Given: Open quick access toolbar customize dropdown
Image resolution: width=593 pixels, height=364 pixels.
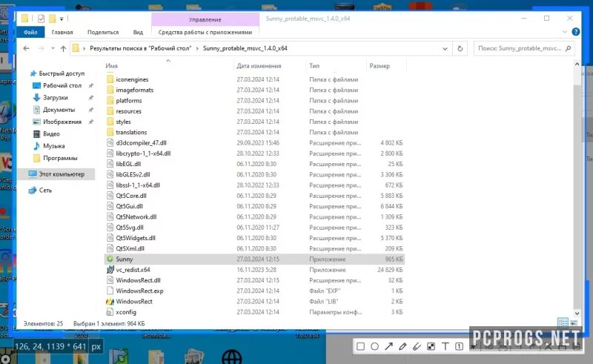Looking at the screenshot, I should click(x=62, y=19).
